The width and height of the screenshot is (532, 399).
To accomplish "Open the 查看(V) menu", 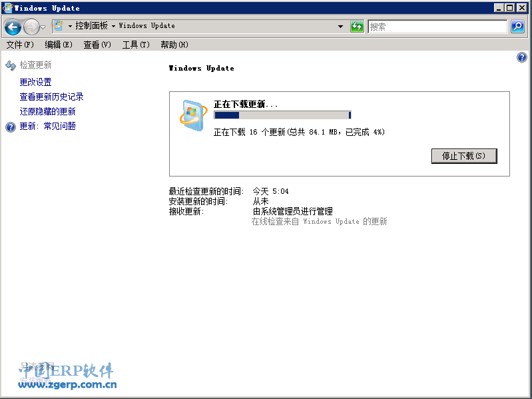I will tap(97, 45).
